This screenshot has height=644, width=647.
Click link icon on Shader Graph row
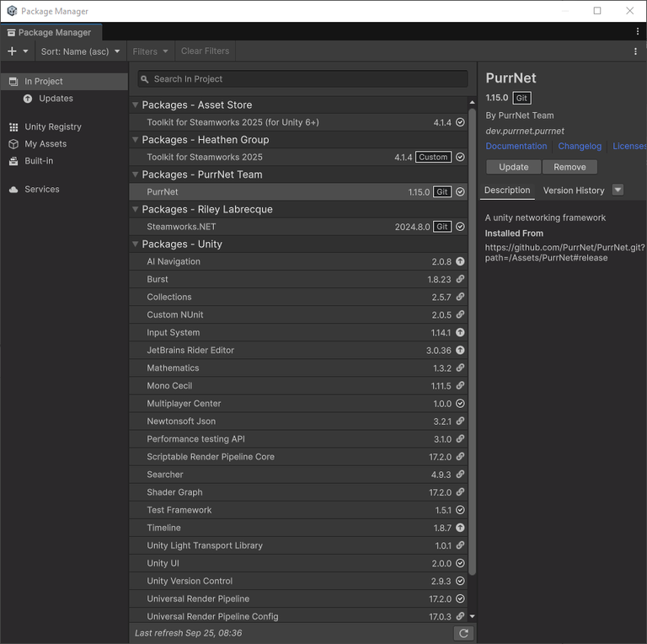point(460,492)
